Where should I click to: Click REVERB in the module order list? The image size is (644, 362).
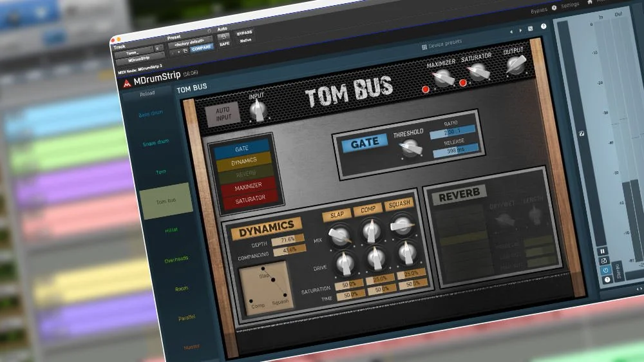pyautogui.click(x=246, y=174)
